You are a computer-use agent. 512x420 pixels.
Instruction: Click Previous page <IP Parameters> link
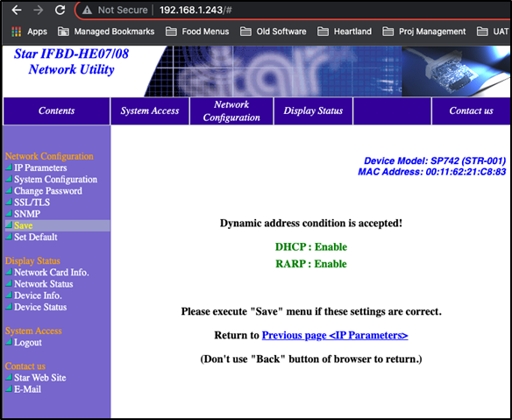[x=335, y=336]
